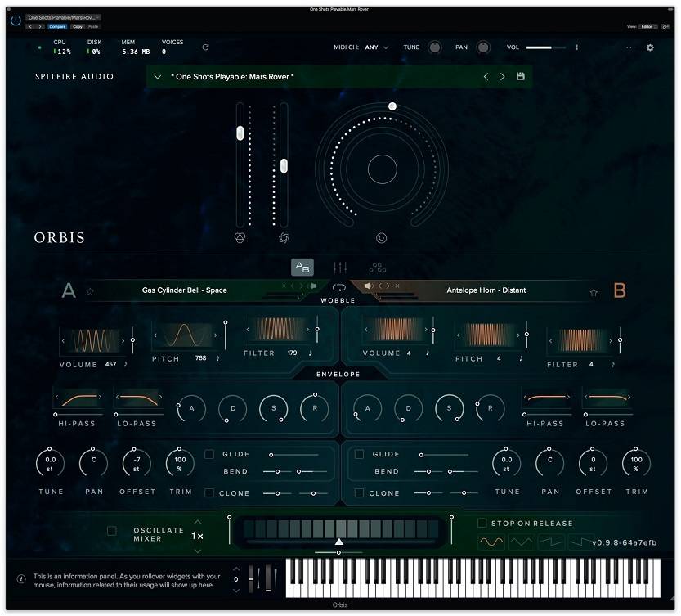Click the refresh icon next to Voices
681x616 pixels.
point(205,47)
